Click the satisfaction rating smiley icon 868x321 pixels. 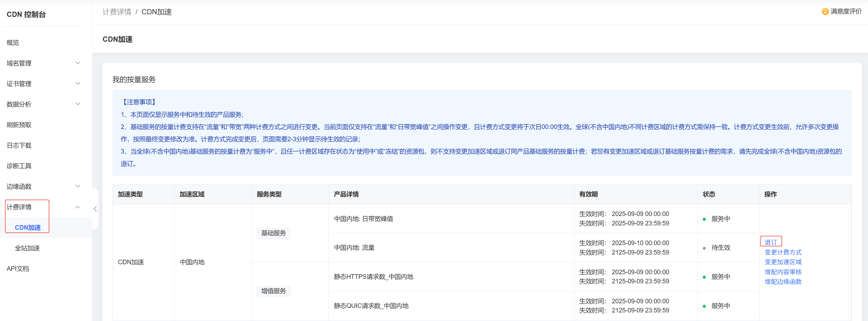[x=825, y=11]
